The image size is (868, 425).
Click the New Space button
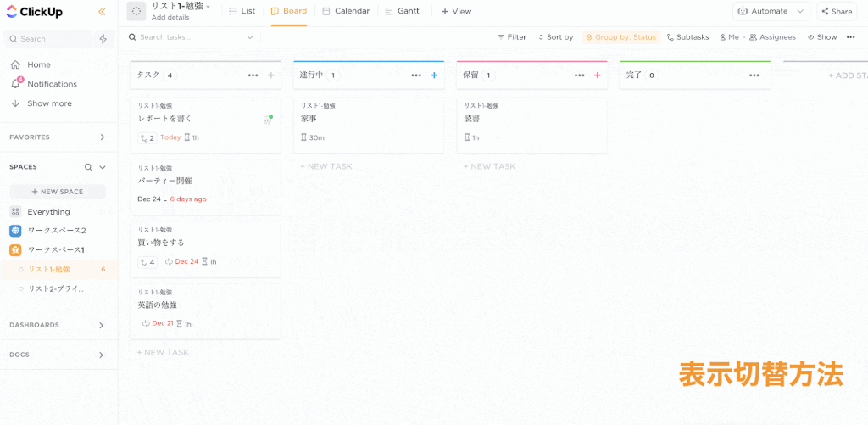tap(58, 192)
